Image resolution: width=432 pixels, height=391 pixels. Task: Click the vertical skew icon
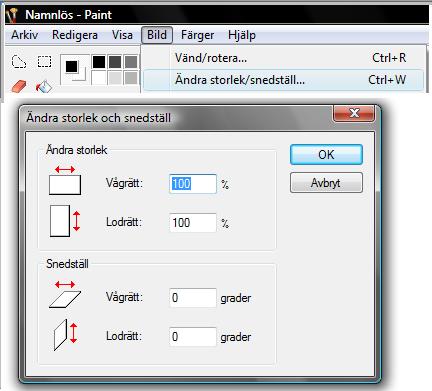click(65, 335)
